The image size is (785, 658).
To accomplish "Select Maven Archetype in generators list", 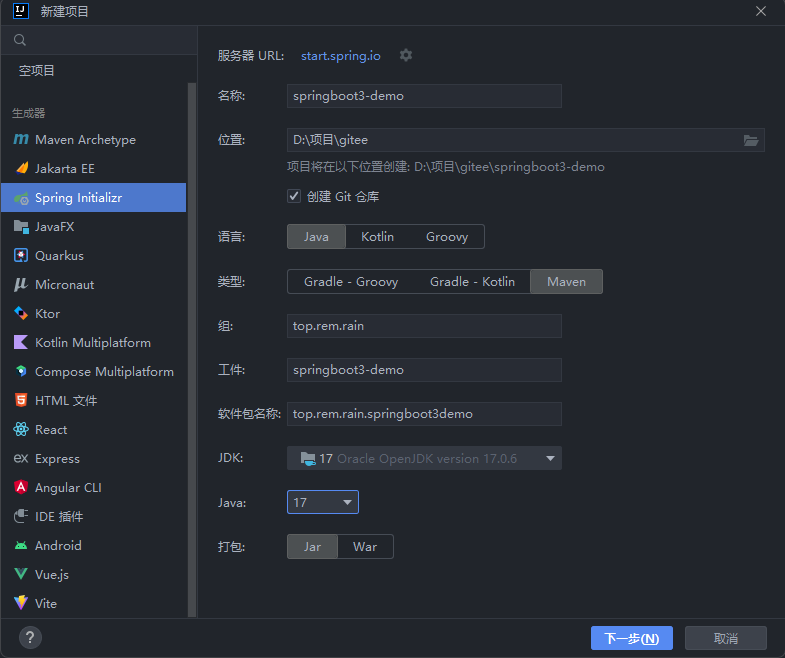I will tap(85, 140).
